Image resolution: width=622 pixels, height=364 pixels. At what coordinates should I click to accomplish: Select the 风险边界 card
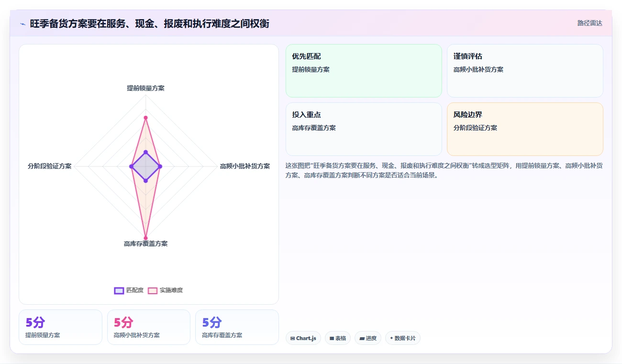point(525,129)
